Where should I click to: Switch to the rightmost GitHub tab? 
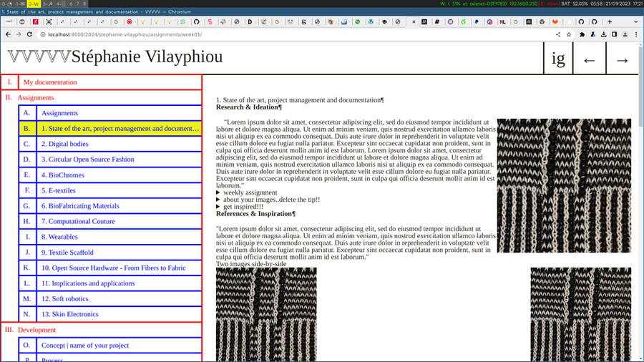(x=595, y=21)
